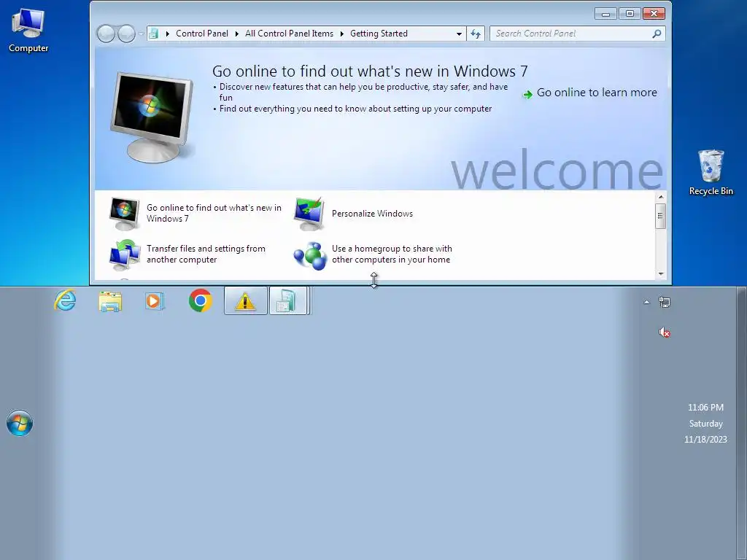Open Internet Explorer from the taskbar
The image size is (747, 560).
[65, 300]
